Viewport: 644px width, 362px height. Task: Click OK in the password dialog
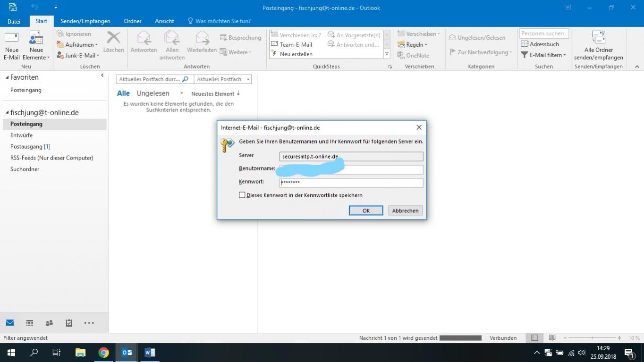[366, 210]
